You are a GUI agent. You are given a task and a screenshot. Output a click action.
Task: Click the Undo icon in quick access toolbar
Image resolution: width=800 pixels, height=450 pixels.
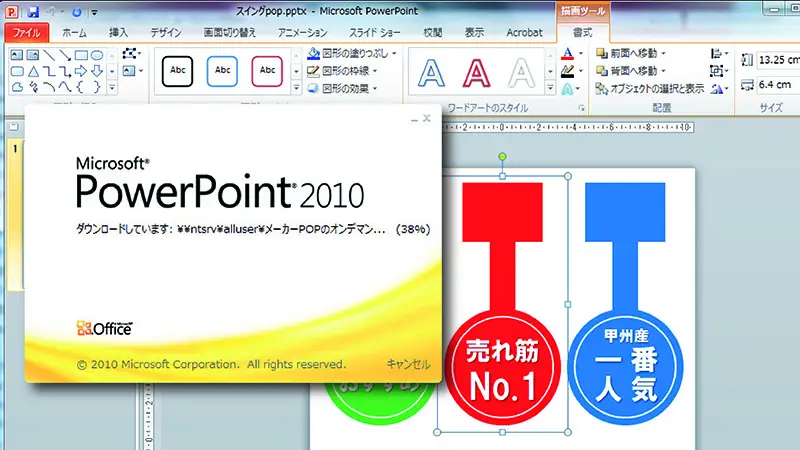point(51,11)
